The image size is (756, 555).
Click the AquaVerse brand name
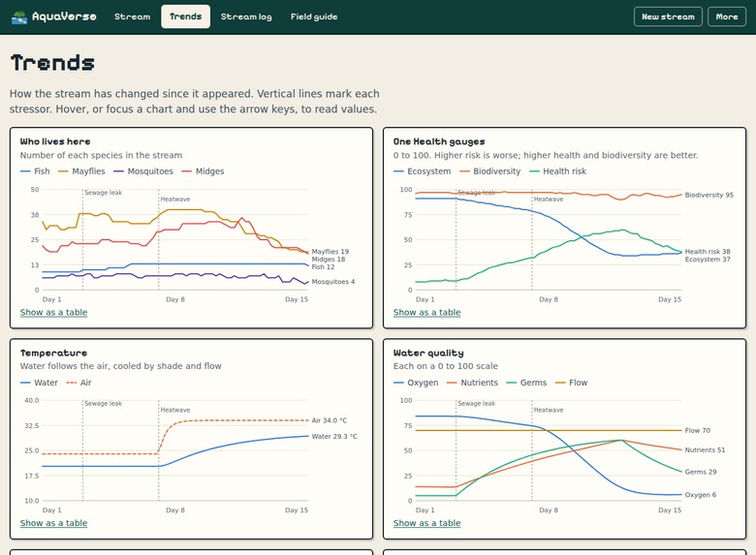64,16
